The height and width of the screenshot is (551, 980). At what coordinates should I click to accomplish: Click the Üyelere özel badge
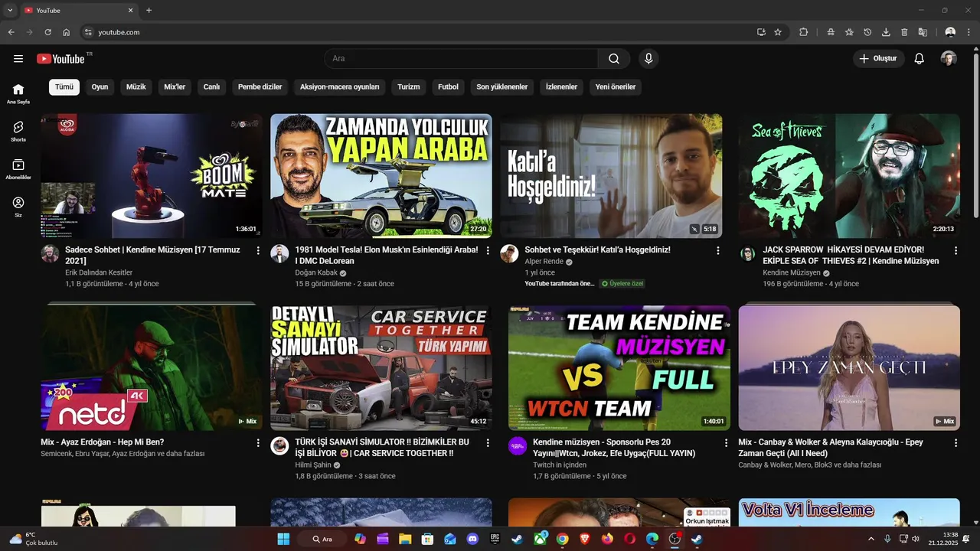coord(622,283)
